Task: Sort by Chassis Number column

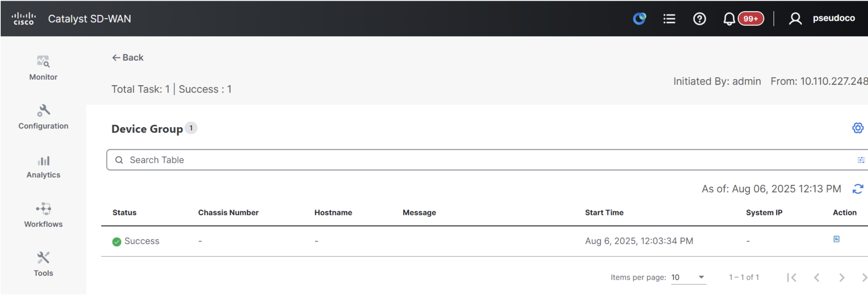Action: click(228, 212)
